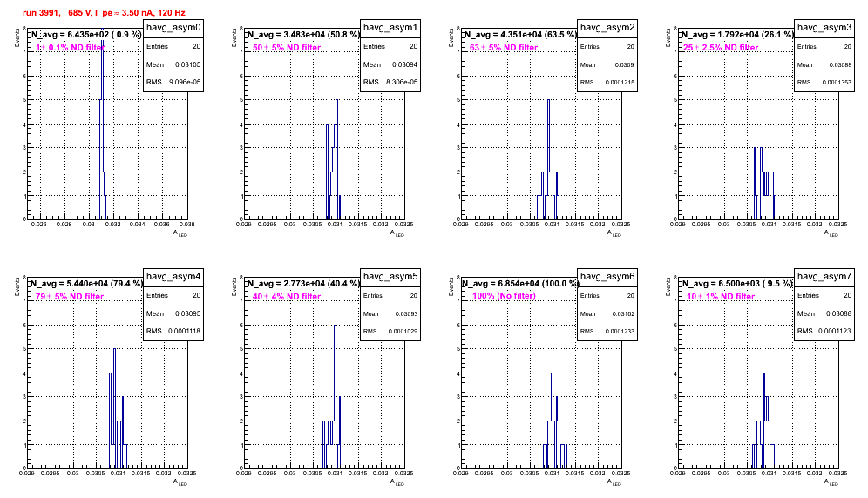Viewport: 868px width, 498px height.
Task: Select the havg_asym2 stats box title
Action: (607, 28)
